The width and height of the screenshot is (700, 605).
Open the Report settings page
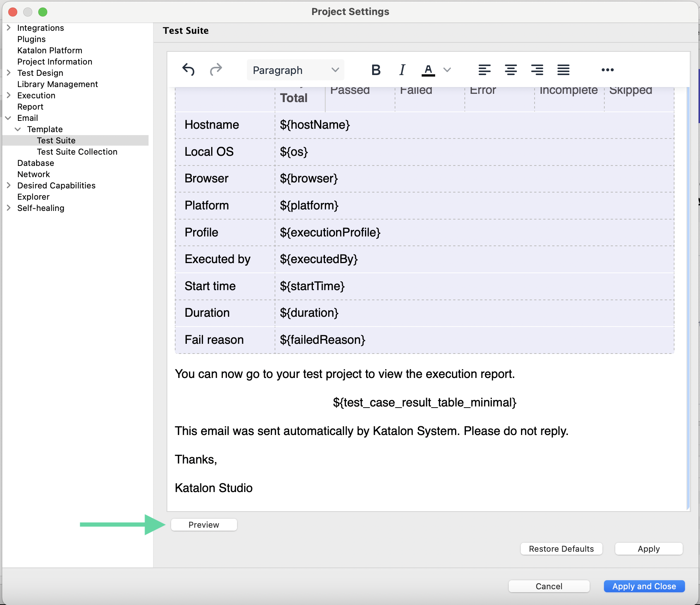(30, 107)
